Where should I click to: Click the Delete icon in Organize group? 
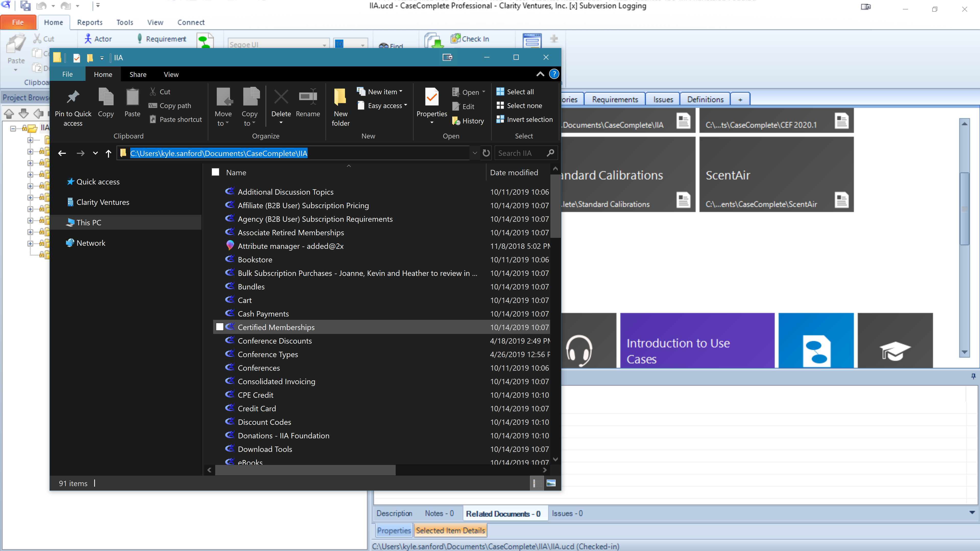click(x=281, y=97)
